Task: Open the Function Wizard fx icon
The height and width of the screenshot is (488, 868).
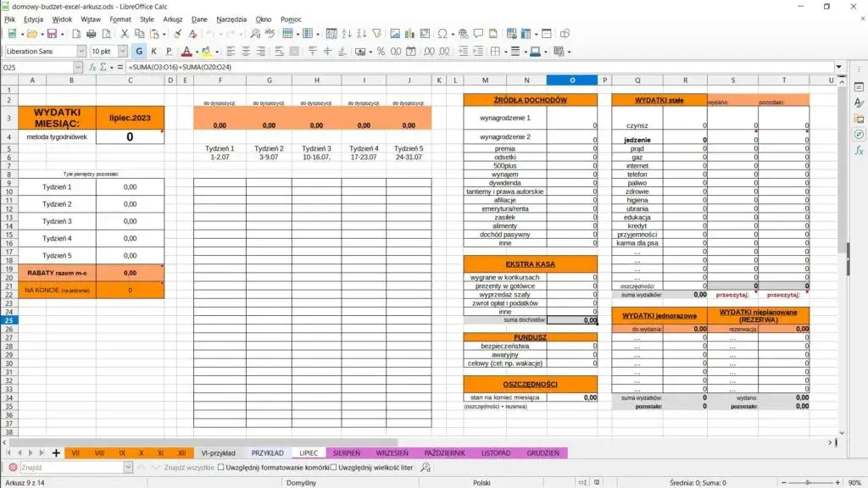Action: pyautogui.click(x=92, y=67)
